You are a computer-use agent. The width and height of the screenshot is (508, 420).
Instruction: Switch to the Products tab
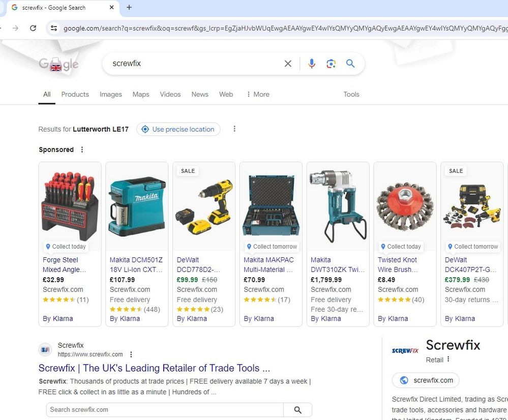pyautogui.click(x=75, y=94)
